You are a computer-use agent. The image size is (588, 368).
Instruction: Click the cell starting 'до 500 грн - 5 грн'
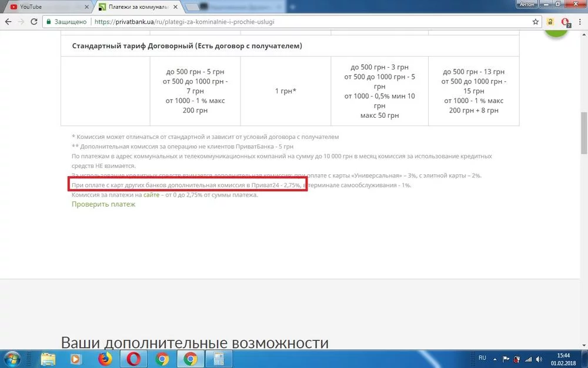[195, 91]
